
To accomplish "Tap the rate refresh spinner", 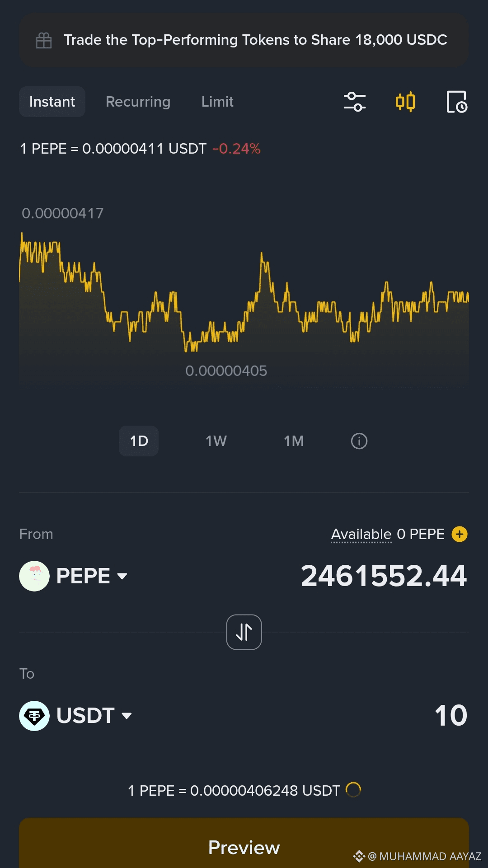I will point(353,790).
